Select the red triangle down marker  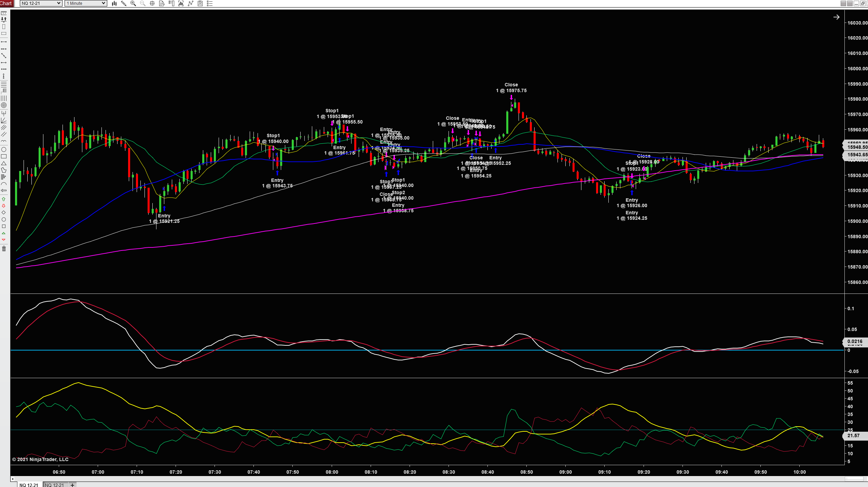[4, 240]
